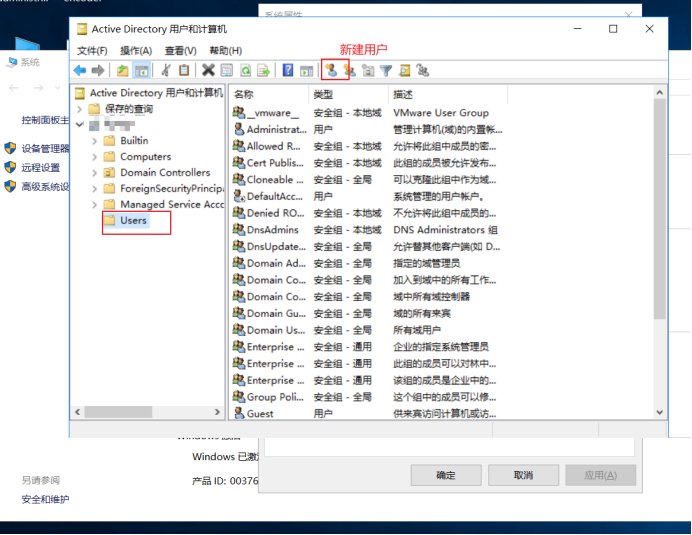The height and width of the screenshot is (535, 692).
Task: Open the 操作(A) menu
Action: coord(136,51)
